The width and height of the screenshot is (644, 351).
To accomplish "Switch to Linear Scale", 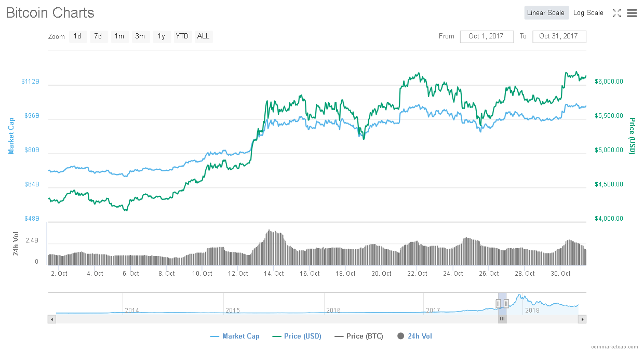I will tap(545, 13).
